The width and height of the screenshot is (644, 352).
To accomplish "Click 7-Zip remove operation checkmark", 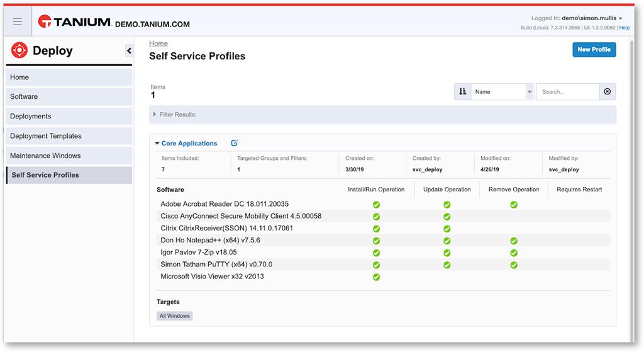I will coord(514,253).
